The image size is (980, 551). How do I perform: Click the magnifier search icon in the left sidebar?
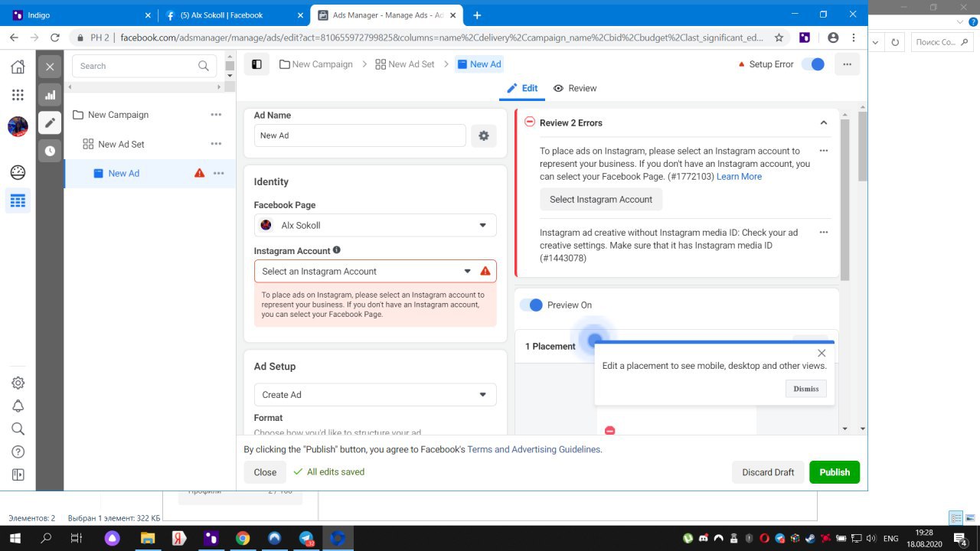click(x=18, y=429)
